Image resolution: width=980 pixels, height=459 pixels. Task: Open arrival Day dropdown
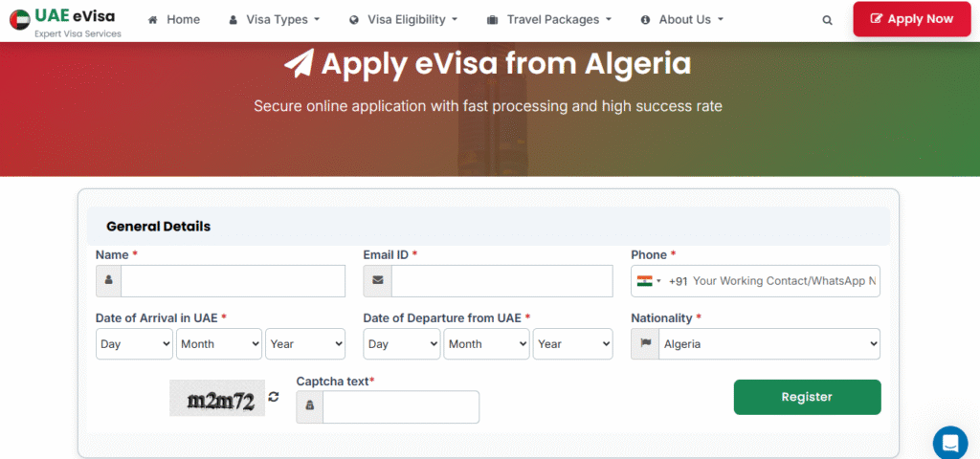tap(134, 344)
